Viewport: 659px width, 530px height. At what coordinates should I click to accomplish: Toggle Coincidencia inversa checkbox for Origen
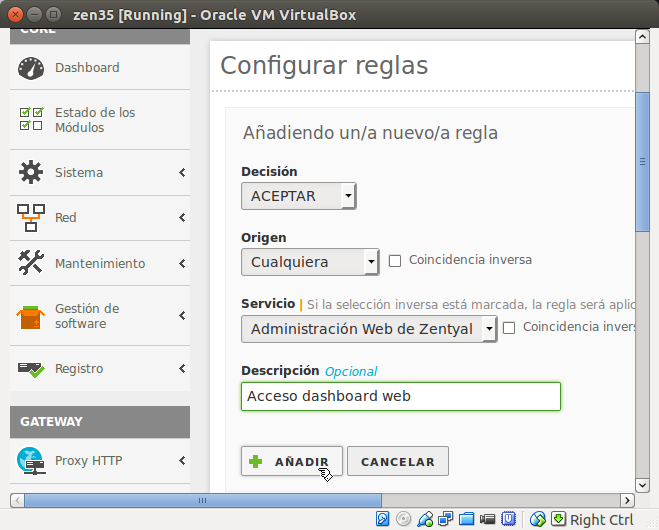[395, 261]
